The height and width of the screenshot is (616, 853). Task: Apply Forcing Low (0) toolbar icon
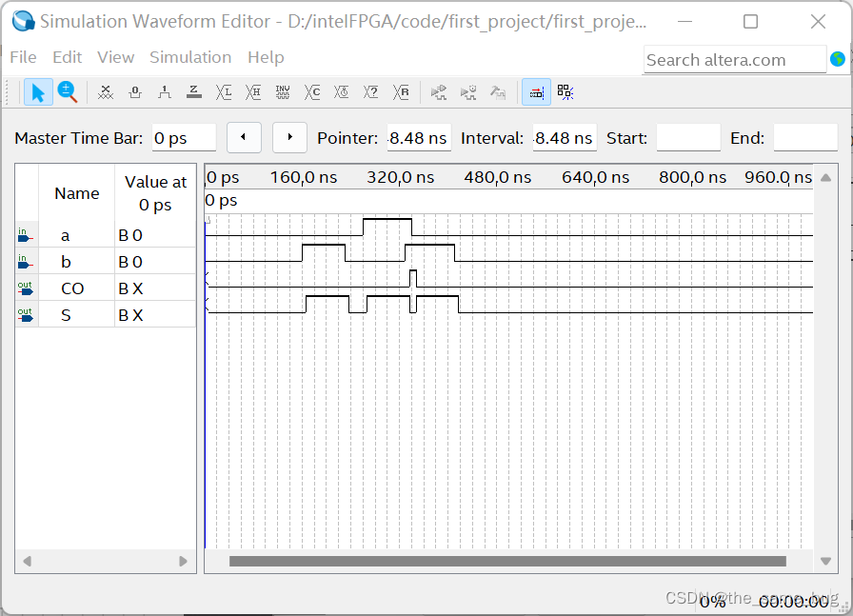[x=135, y=92]
